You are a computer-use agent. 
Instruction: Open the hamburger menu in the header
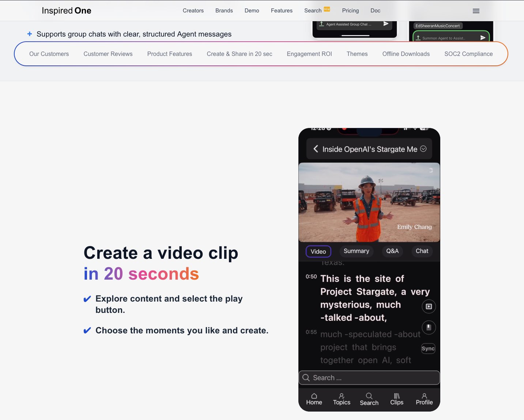pos(476,11)
